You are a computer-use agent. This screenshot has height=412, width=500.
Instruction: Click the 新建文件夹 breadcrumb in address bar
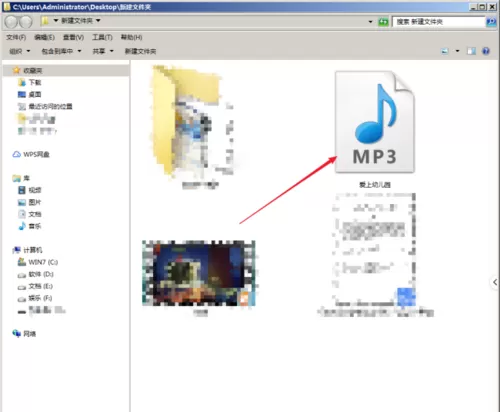click(x=77, y=21)
